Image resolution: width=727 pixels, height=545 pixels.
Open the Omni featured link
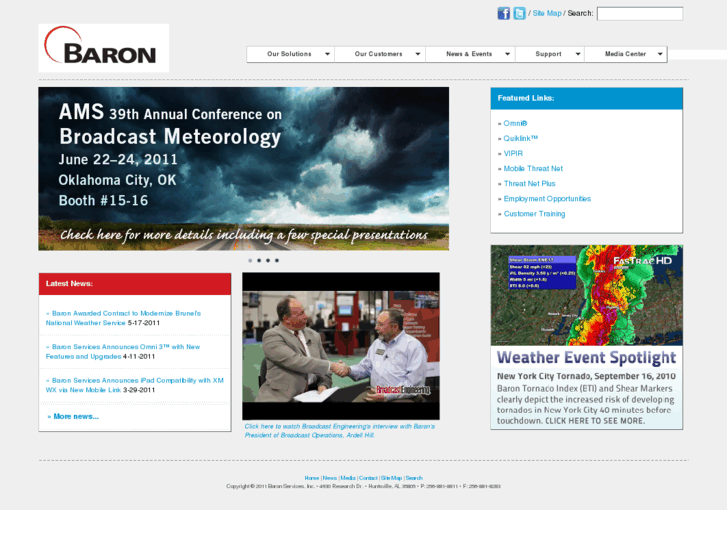(515, 123)
